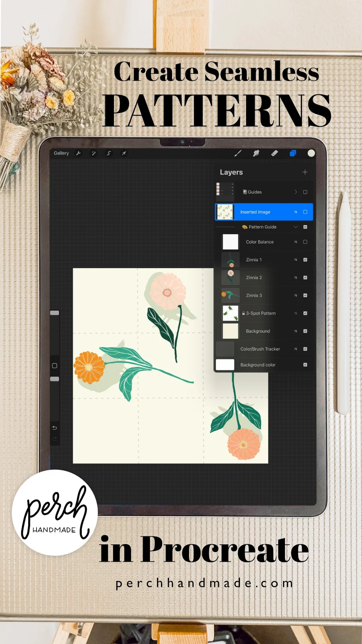362x644 pixels.
Task: Open blend mode N of 3-Spot Pattern
Action: click(x=296, y=313)
